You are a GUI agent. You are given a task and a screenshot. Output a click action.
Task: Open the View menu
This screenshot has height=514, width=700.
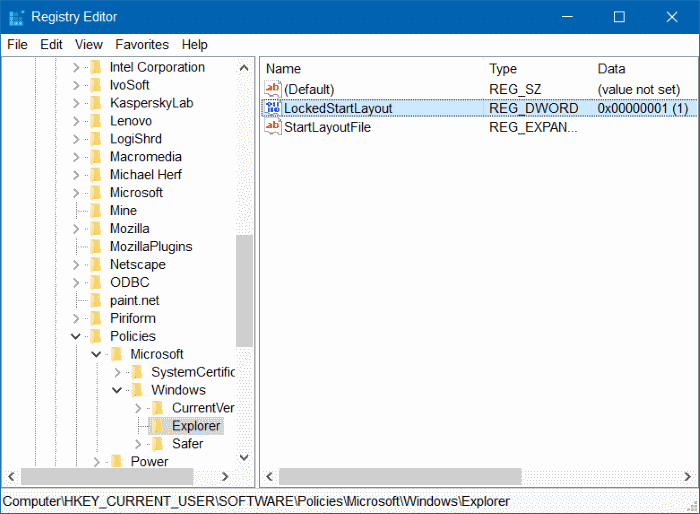pyautogui.click(x=89, y=45)
